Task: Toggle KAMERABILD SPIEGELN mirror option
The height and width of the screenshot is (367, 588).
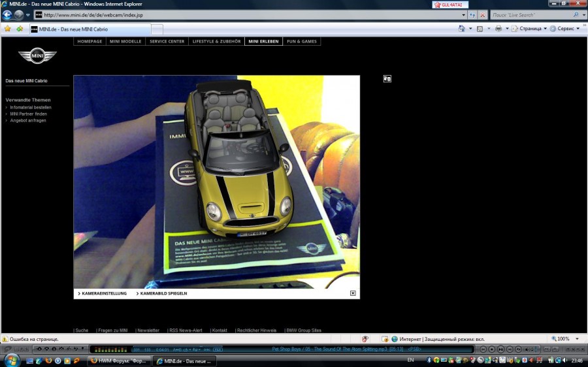Action: [x=163, y=293]
